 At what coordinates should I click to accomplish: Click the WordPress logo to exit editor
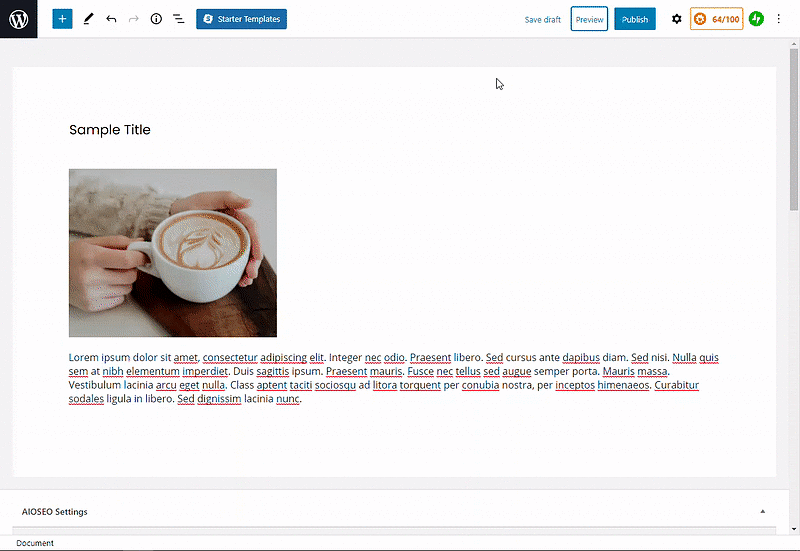pyautogui.click(x=18, y=19)
